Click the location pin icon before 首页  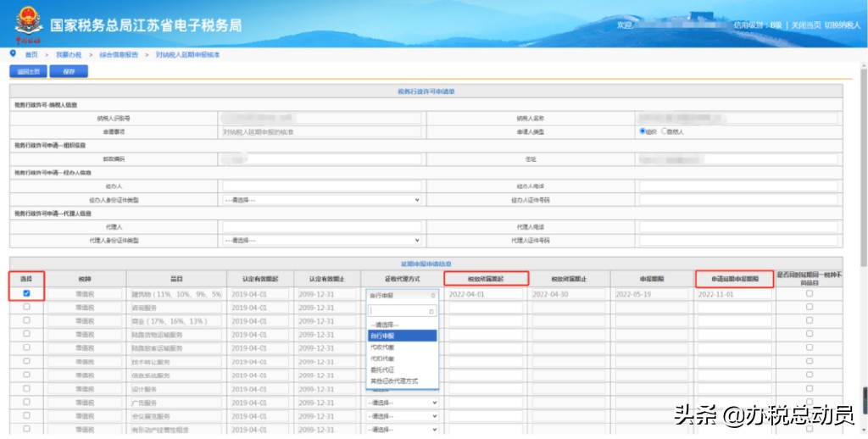pyautogui.click(x=12, y=53)
